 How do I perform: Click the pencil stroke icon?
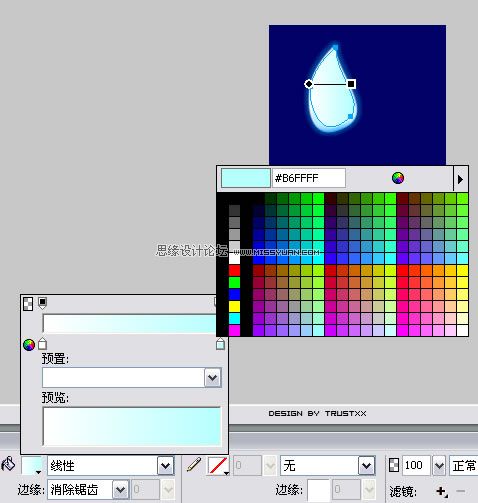pyautogui.click(x=194, y=464)
